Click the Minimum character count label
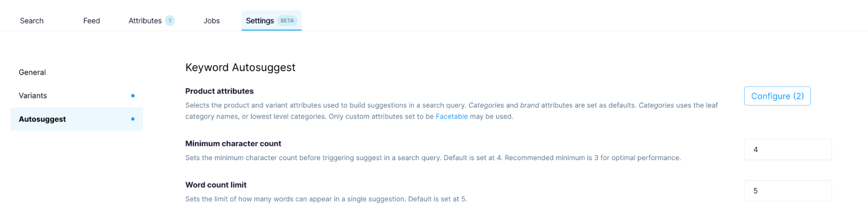This screenshot has height=214, width=868. pos(233,144)
